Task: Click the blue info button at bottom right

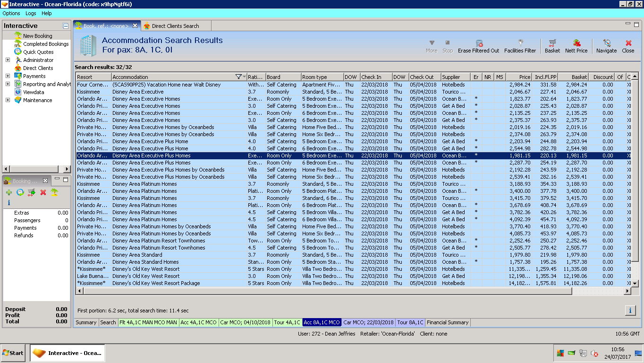Action: 630,311
